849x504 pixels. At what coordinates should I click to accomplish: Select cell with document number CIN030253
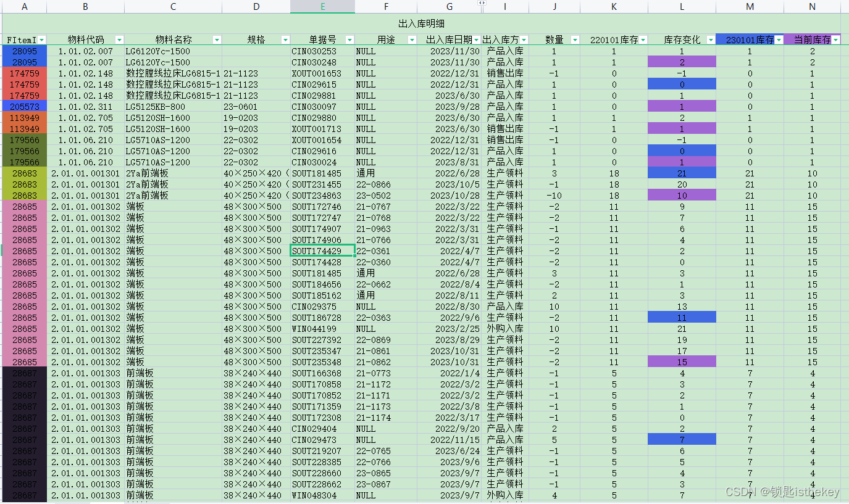322,51
